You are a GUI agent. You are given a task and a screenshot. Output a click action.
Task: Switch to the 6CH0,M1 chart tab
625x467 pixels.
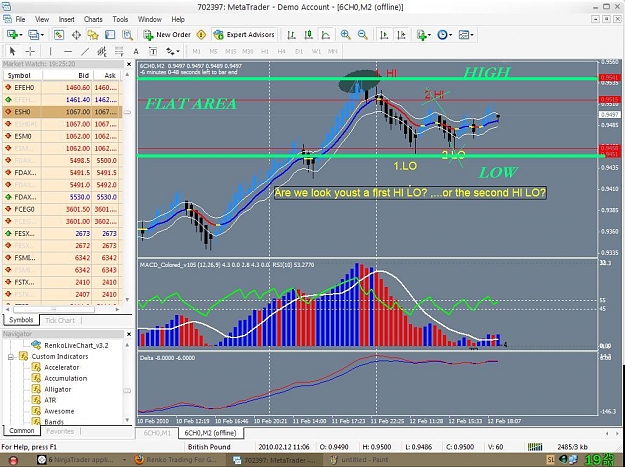[157, 433]
